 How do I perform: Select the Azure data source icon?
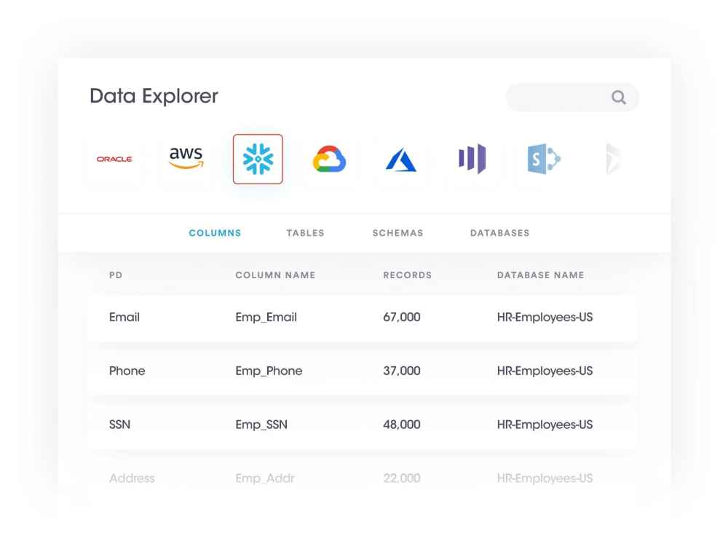401,159
